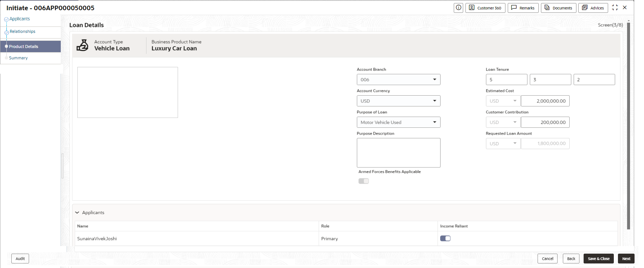The image size is (644, 268).
Task: Open the Documents panel
Action: [559, 8]
